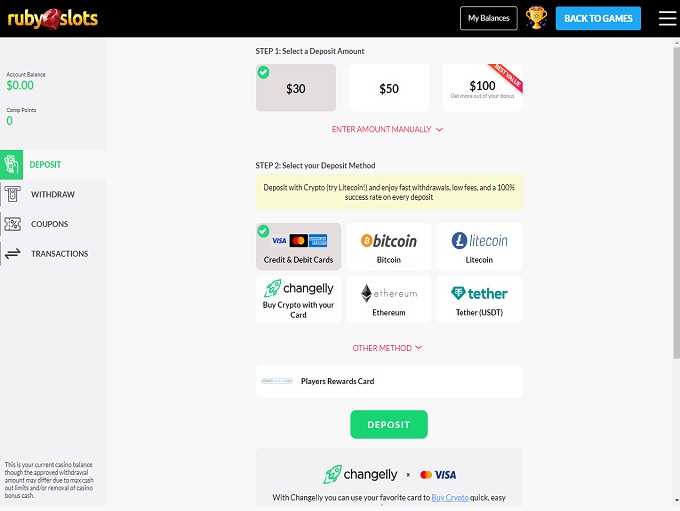Select the $50 deposit amount
This screenshot has width=680, height=511.
[389, 88]
